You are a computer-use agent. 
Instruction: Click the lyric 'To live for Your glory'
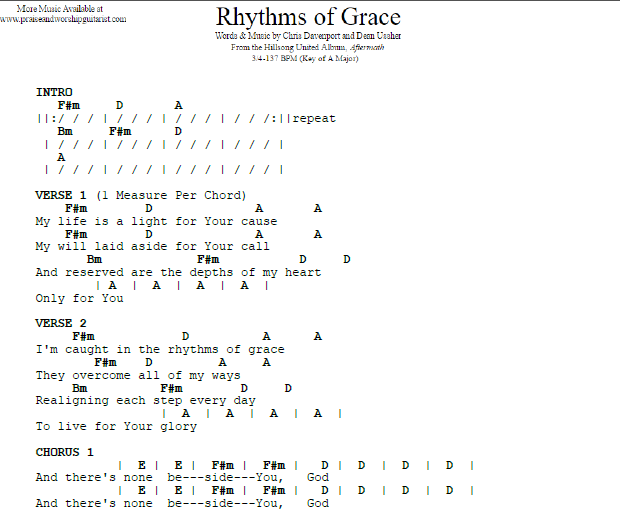point(116,426)
